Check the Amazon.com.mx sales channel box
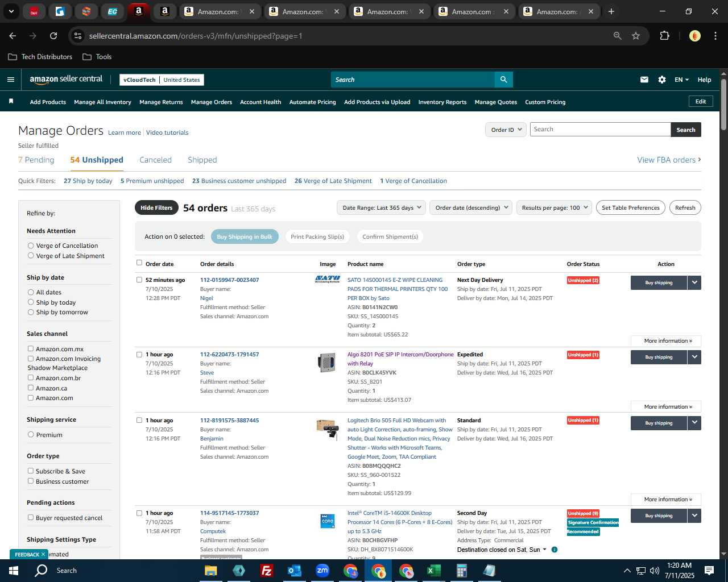728x582 pixels. (31, 348)
